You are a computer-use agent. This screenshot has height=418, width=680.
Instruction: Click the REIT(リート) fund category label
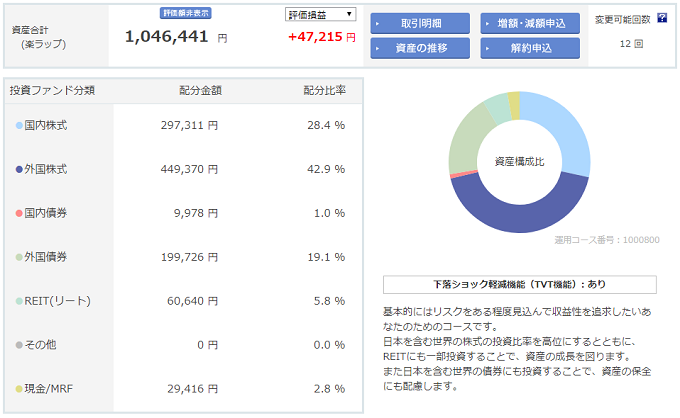57,301
